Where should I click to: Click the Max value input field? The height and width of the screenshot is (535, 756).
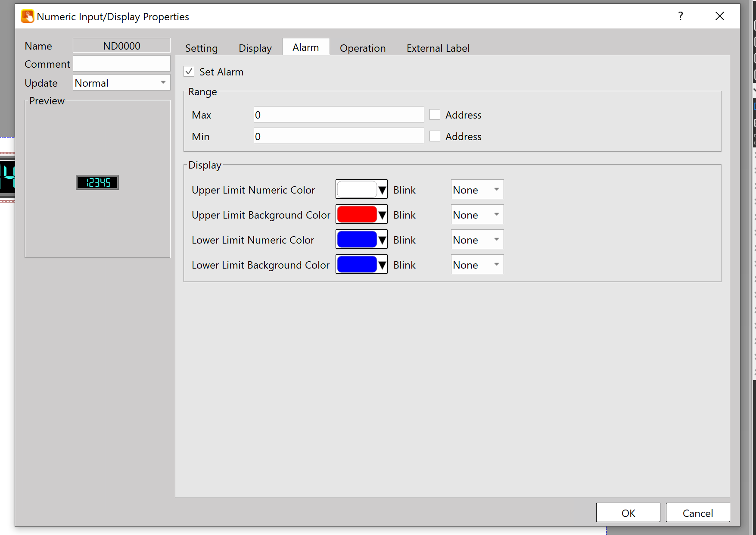coord(339,115)
